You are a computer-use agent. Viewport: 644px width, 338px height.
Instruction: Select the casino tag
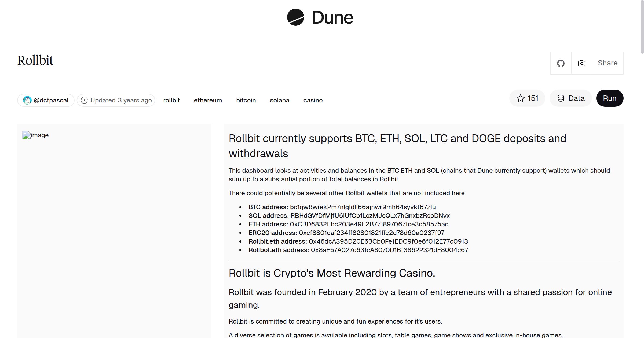coord(313,100)
